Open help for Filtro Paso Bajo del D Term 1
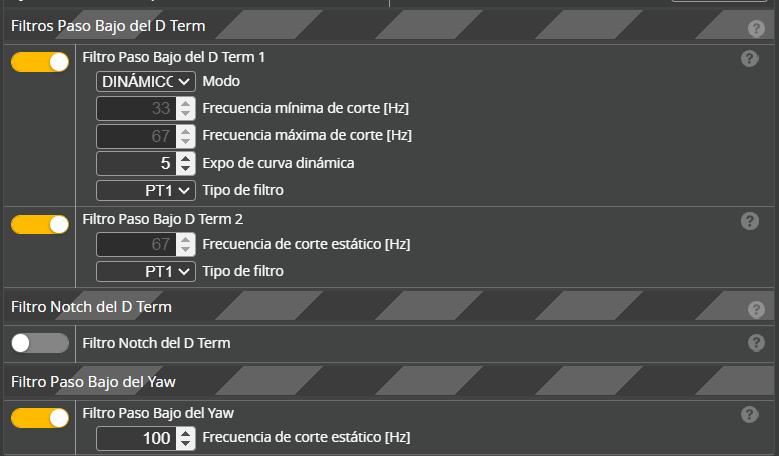The image size is (779, 456). coord(750,59)
